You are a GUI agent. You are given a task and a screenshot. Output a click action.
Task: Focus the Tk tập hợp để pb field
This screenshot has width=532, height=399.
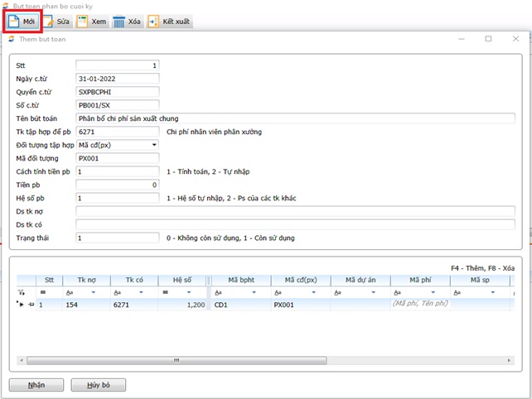point(116,132)
